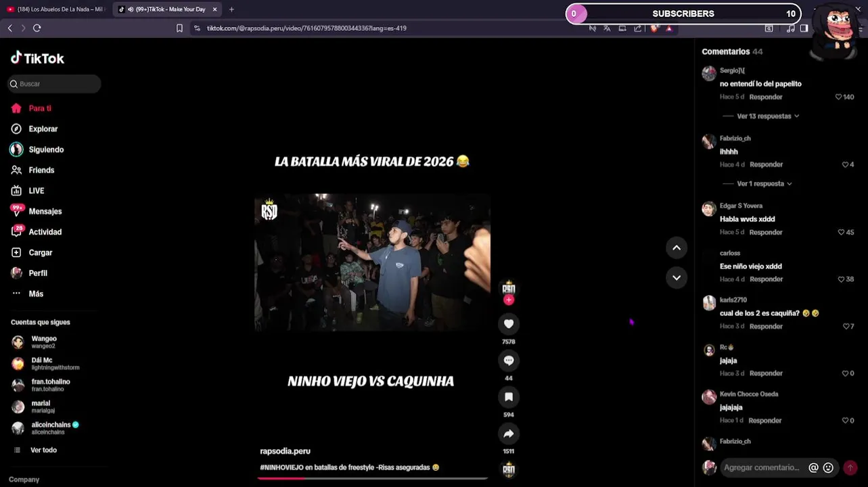Image resolution: width=868 pixels, height=487 pixels.
Task: Expand the Company footer section
Action: (x=24, y=480)
